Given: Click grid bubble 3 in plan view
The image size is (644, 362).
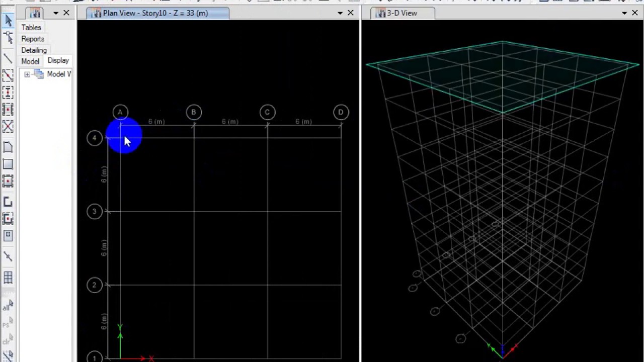Looking at the screenshot, I should [x=94, y=211].
